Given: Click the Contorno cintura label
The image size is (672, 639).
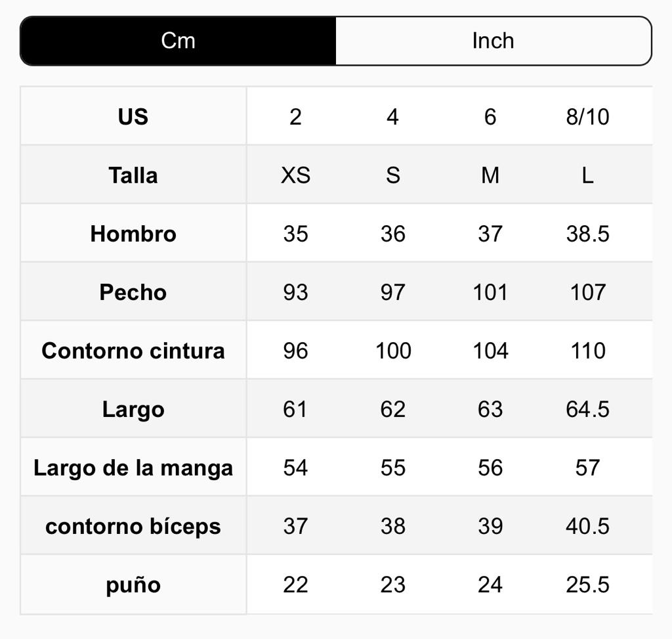Looking at the screenshot, I should [133, 351].
